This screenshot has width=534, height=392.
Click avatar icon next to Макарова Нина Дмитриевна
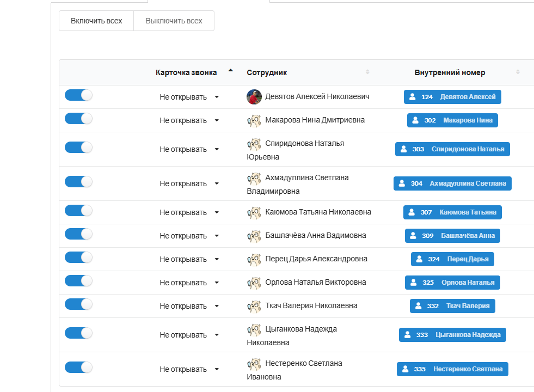pos(254,120)
